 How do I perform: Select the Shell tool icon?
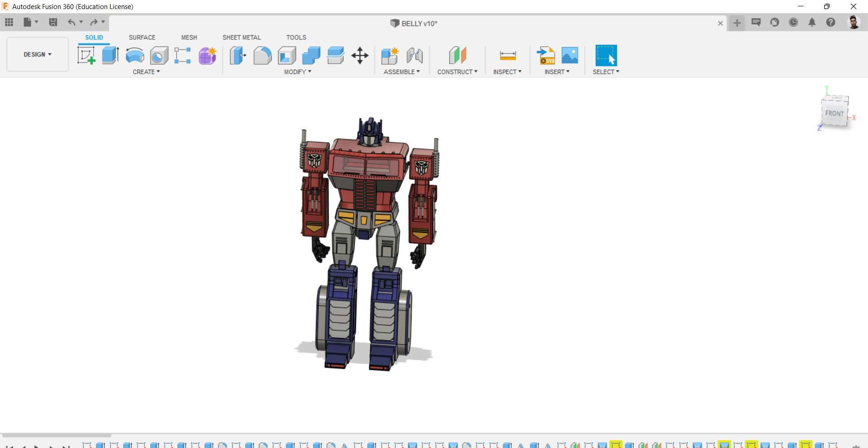click(x=287, y=56)
